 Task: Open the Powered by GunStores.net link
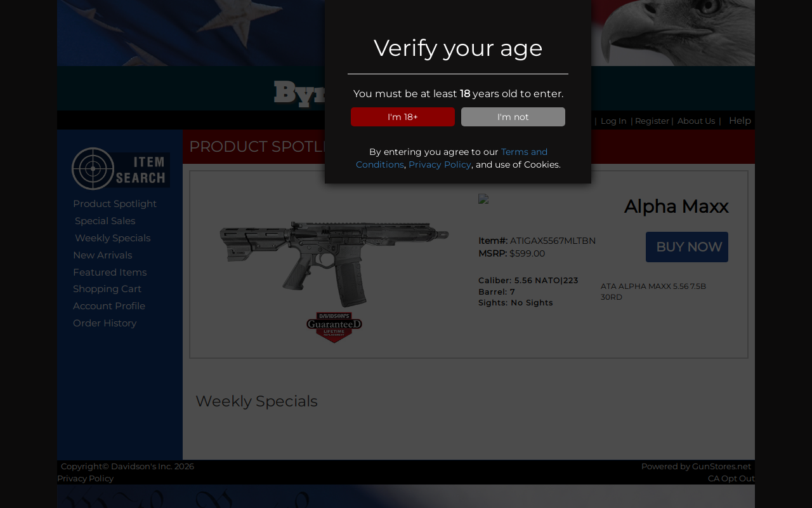pyautogui.click(x=696, y=467)
